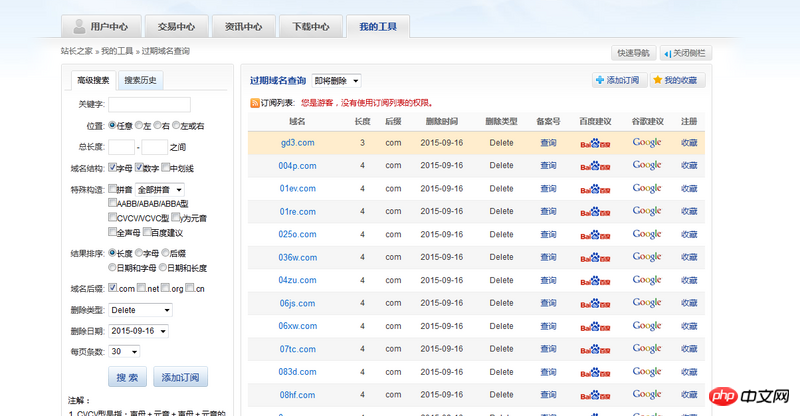Expand the 删除日期 2015-09-16 dropdown

point(140,331)
